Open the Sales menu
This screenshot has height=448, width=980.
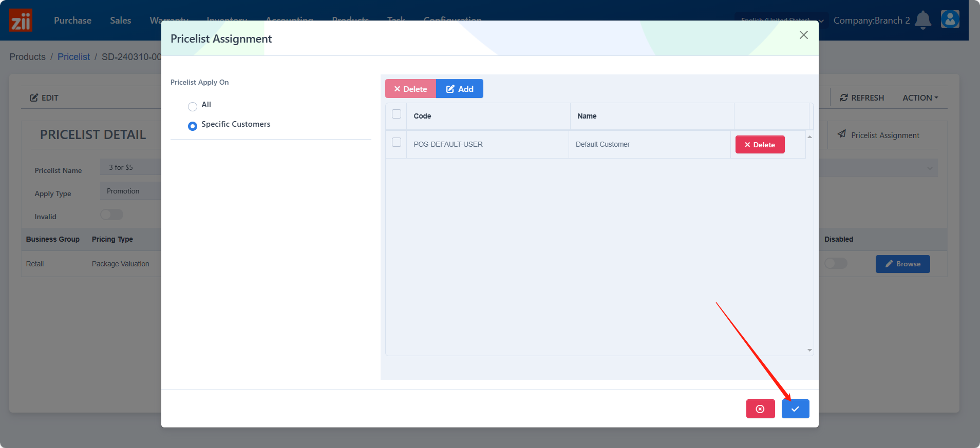click(121, 21)
